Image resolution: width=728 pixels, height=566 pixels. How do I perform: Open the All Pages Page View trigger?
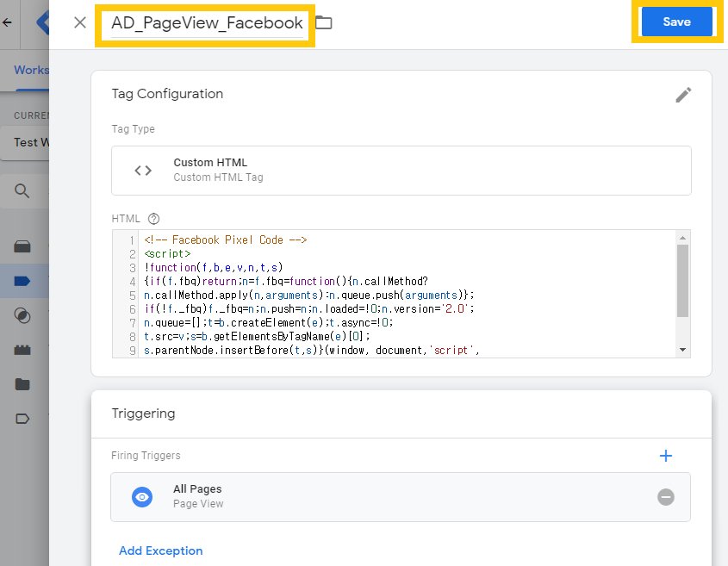click(x=401, y=497)
